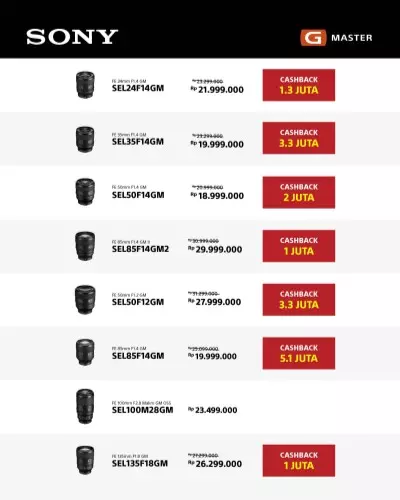Image resolution: width=400 pixels, height=500 pixels.
Task: Click the Rp 27.999.000 price
Action: (x=214, y=302)
